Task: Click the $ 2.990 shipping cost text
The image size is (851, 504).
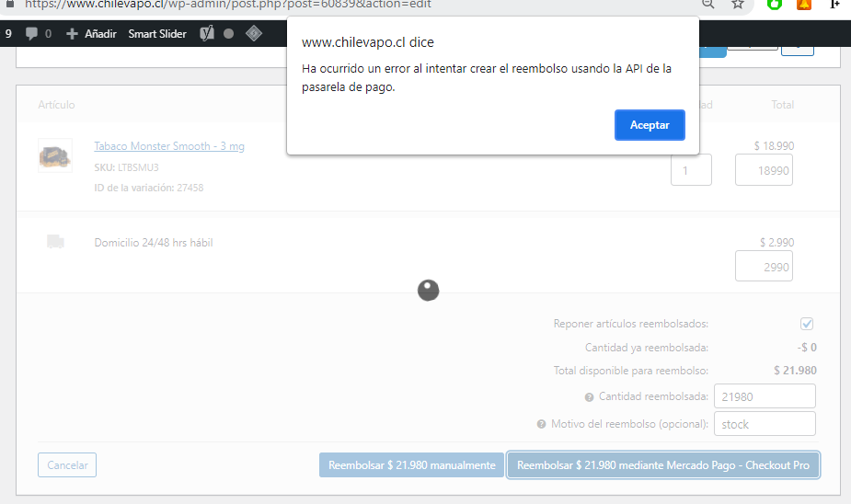Action: pyautogui.click(x=776, y=243)
